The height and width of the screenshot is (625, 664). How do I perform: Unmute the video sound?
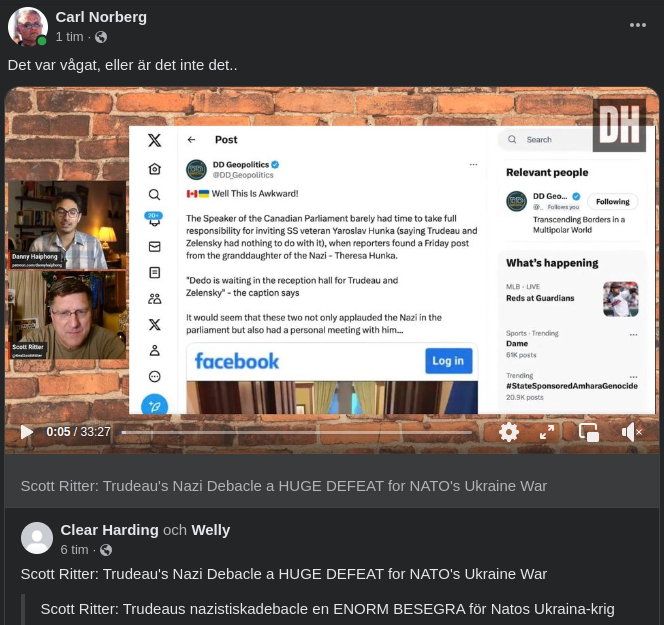(x=631, y=432)
